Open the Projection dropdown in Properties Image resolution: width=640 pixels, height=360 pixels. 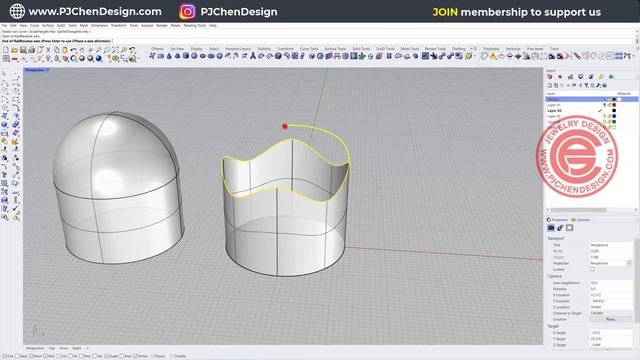(629, 264)
